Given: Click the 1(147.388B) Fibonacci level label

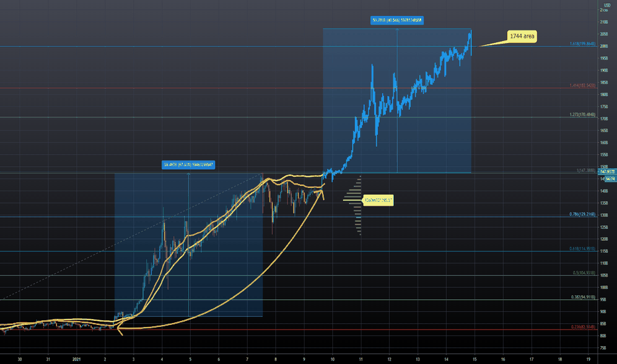Looking at the screenshot, I should [586, 170].
